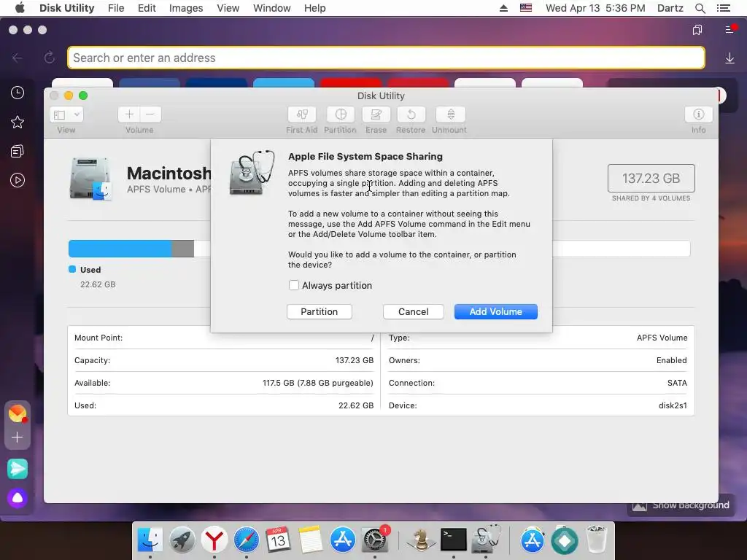The image size is (747, 560).
Task: Cancel the space sharing dialog
Action: pyautogui.click(x=413, y=312)
